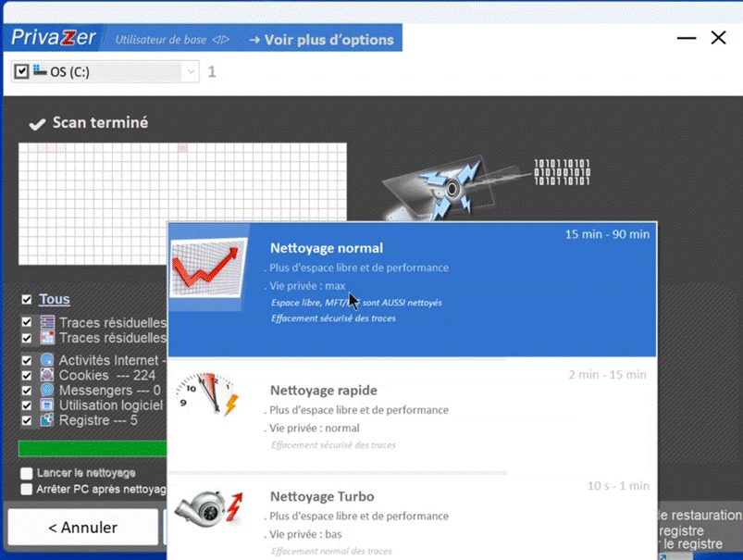
Task: Uncheck the Registre checkbox
Action: point(27,420)
